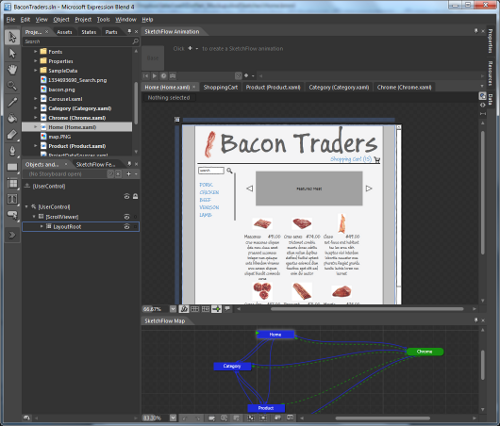Select the Pan hand tool

coord(12,70)
